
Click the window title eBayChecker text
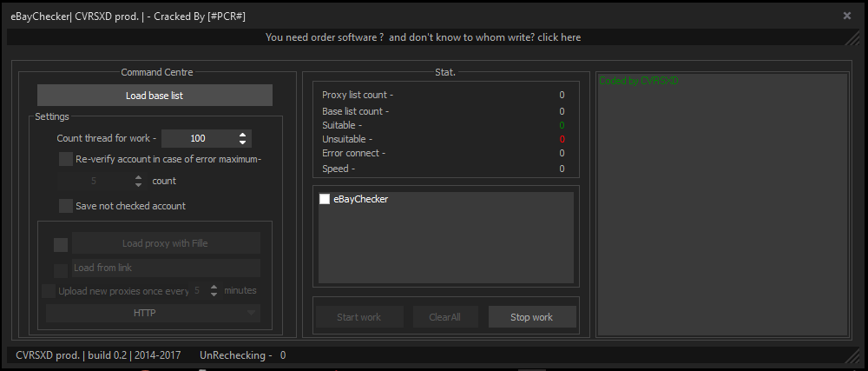pyautogui.click(x=128, y=16)
